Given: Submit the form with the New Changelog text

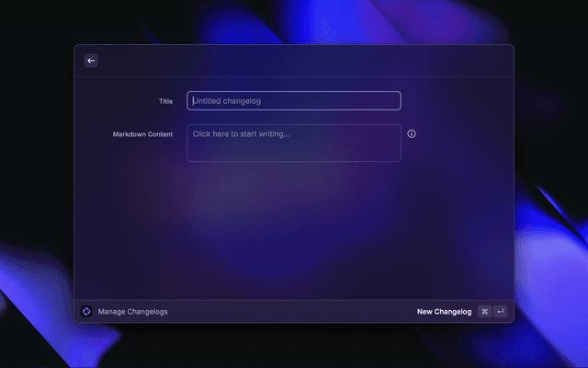Looking at the screenshot, I should [x=444, y=312].
